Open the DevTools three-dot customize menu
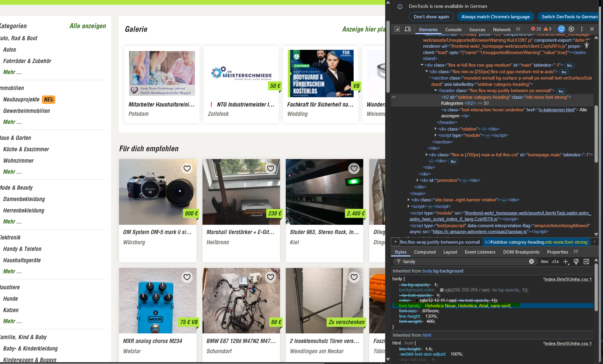 tap(582, 29)
